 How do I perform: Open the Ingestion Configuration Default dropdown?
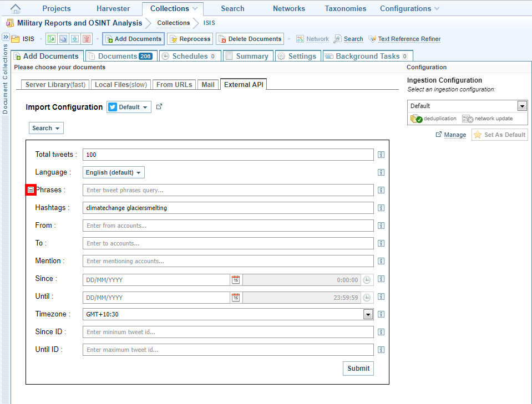coord(521,106)
